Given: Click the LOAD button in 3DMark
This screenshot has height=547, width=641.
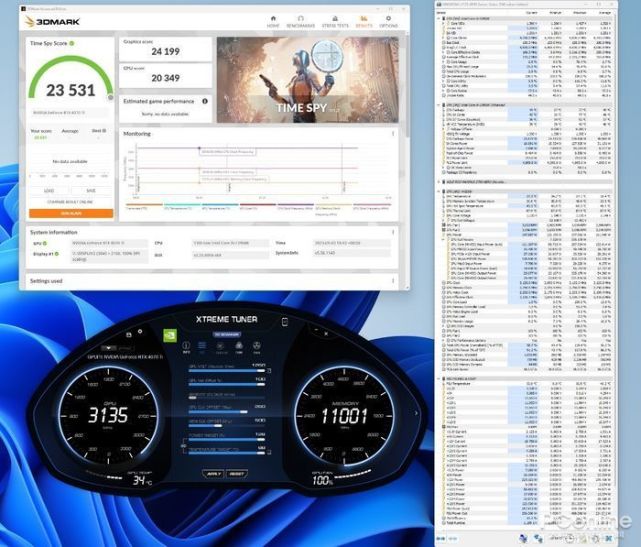Looking at the screenshot, I should click(x=49, y=191).
